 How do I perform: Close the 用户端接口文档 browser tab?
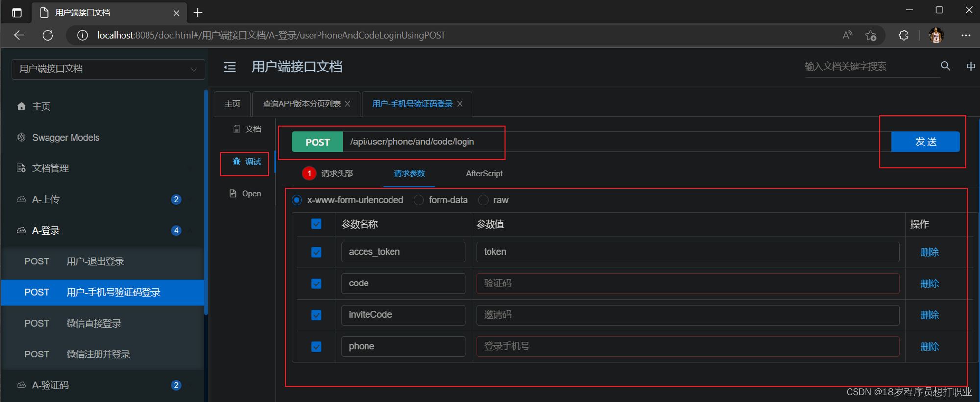click(176, 13)
